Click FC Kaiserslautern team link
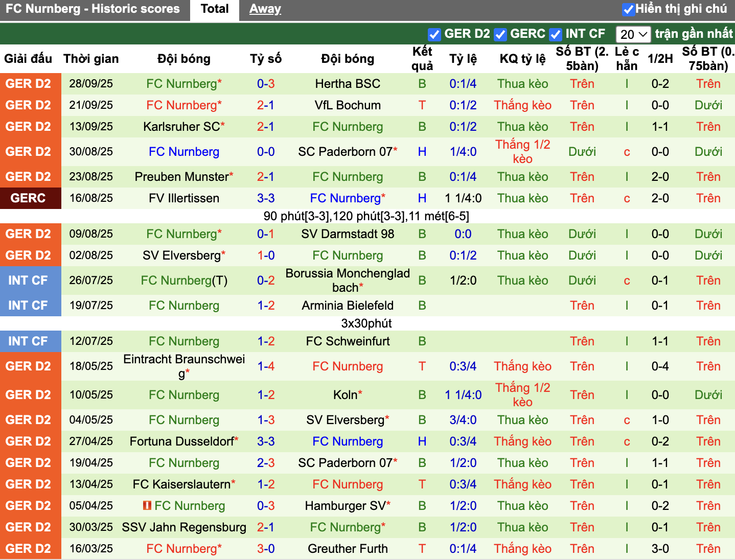The image size is (735, 560). (x=182, y=484)
